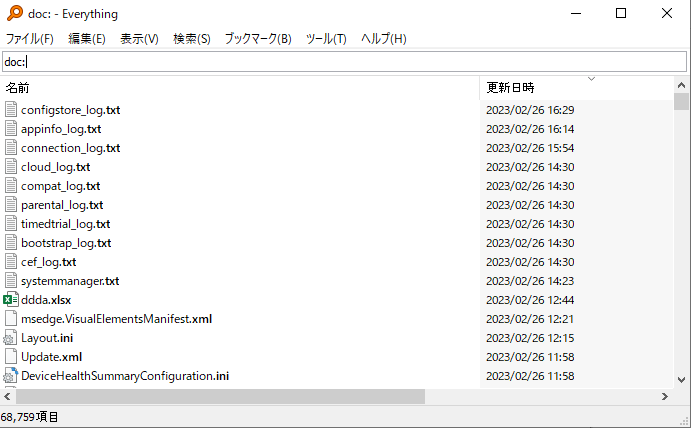Open the 編集(E) menu
Viewport: 691px width, 428px height.
tap(87, 39)
